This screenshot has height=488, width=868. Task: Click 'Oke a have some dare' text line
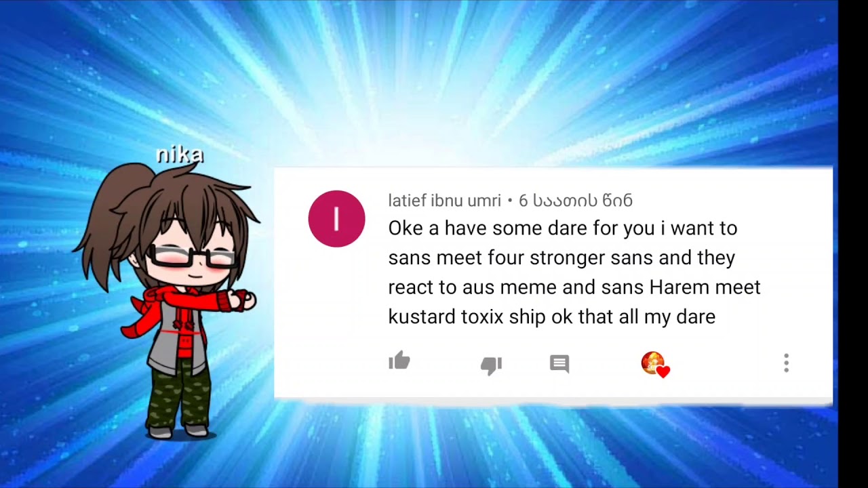[562, 228]
